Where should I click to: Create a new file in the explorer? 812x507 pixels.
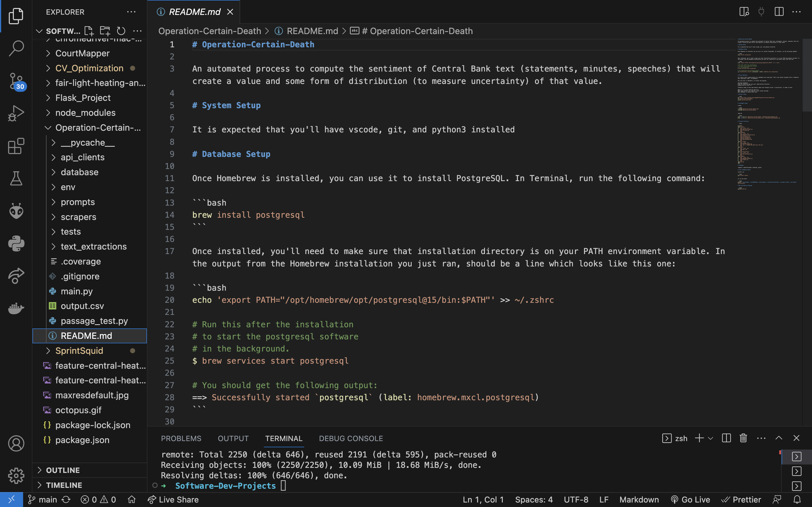(89, 31)
